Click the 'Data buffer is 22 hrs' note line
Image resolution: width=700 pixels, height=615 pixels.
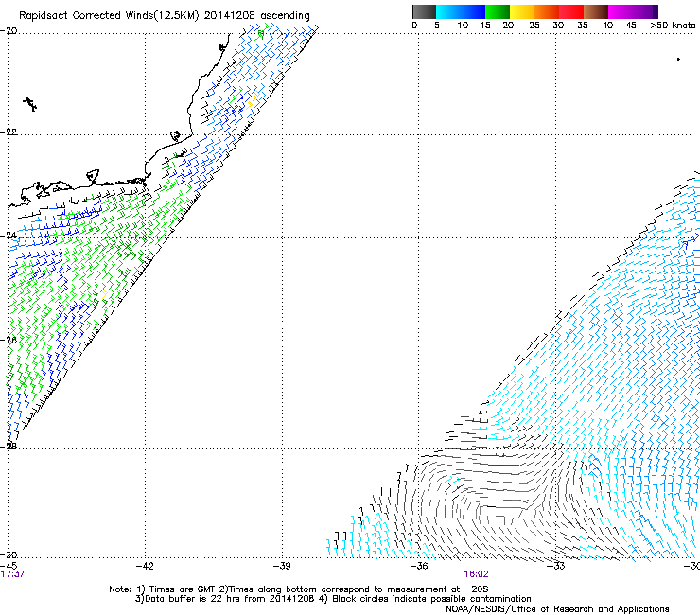coord(334,599)
